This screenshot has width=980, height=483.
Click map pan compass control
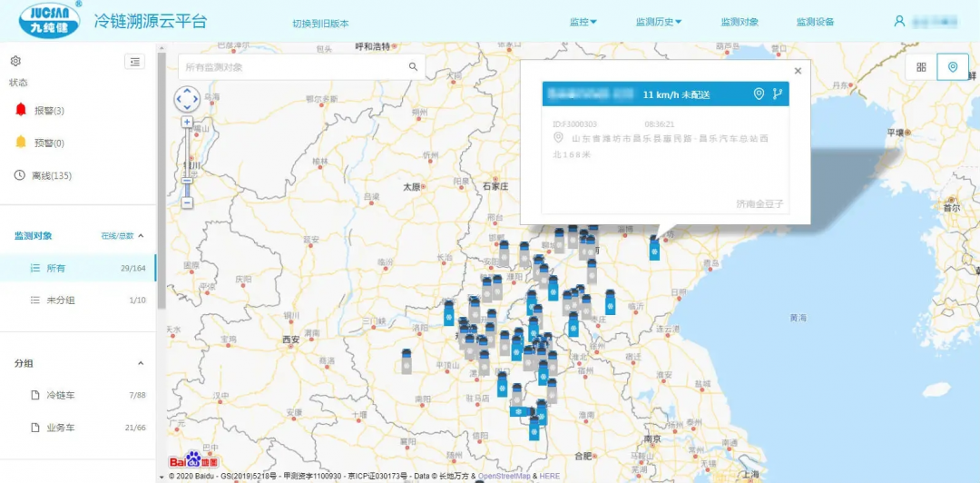187,99
